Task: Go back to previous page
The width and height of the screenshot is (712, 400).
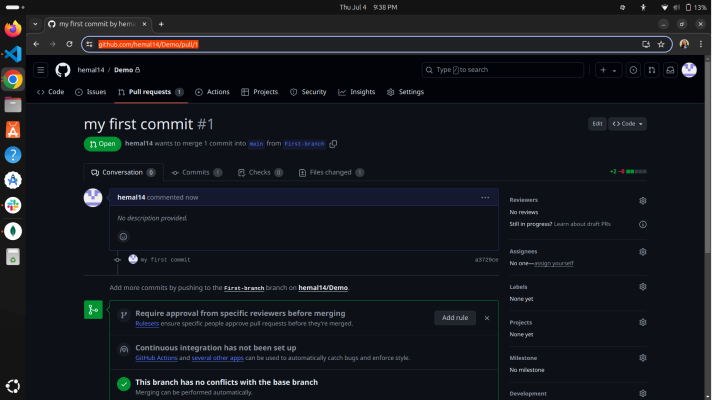Action: click(36, 44)
